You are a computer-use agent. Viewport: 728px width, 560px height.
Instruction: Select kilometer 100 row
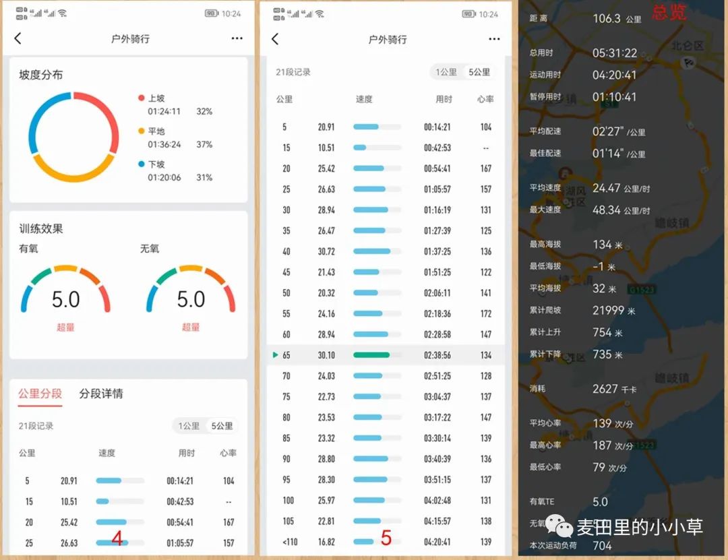pyautogui.click(x=386, y=500)
